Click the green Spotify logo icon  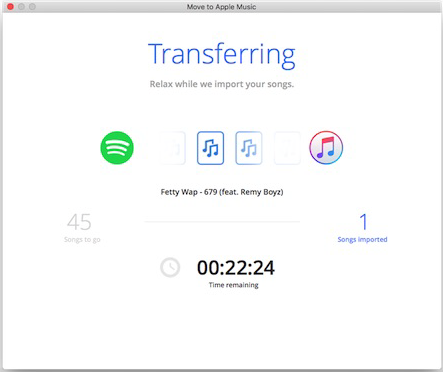coord(117,148)
